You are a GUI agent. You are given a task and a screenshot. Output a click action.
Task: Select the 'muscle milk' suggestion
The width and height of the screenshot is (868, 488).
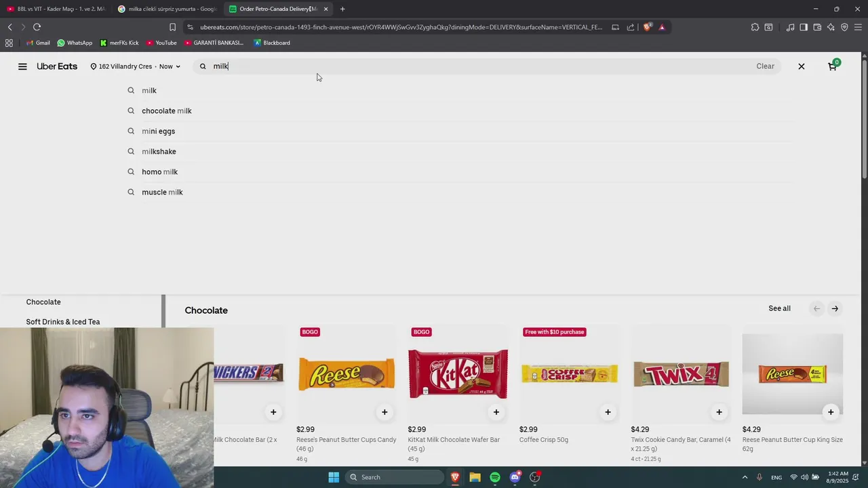coord(162,192)
